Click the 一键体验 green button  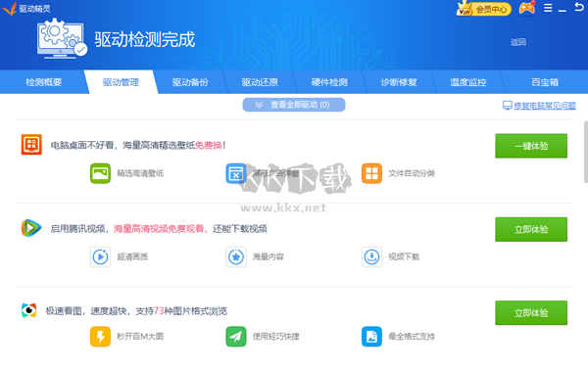531,146
